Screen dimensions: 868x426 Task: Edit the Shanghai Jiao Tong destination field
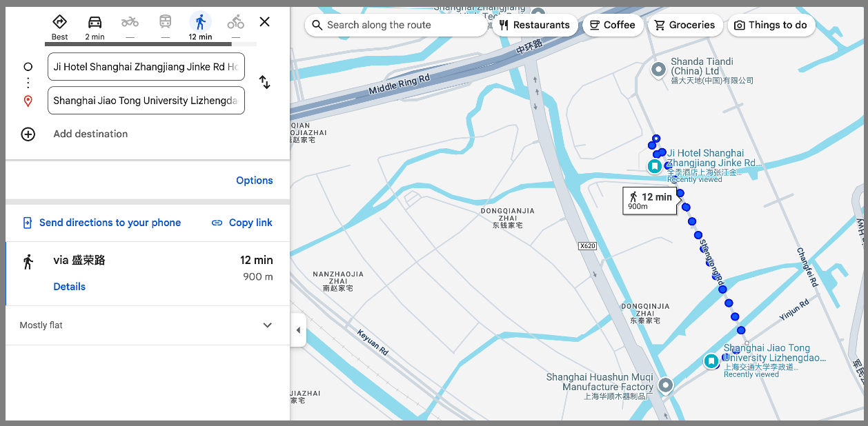[146, 101]
